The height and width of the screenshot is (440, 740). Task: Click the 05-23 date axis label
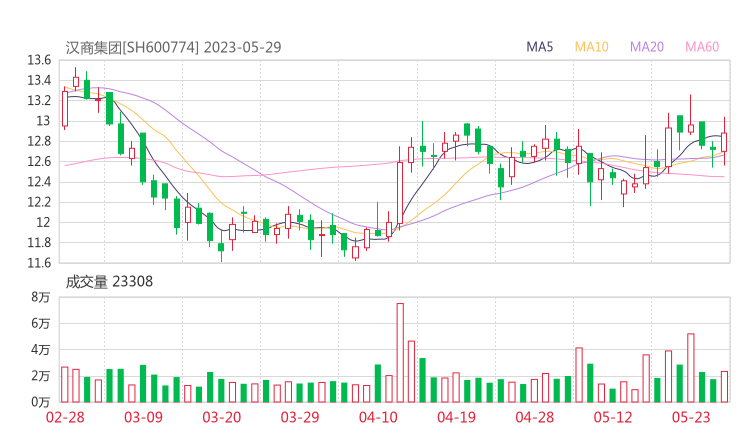[691, 417]
